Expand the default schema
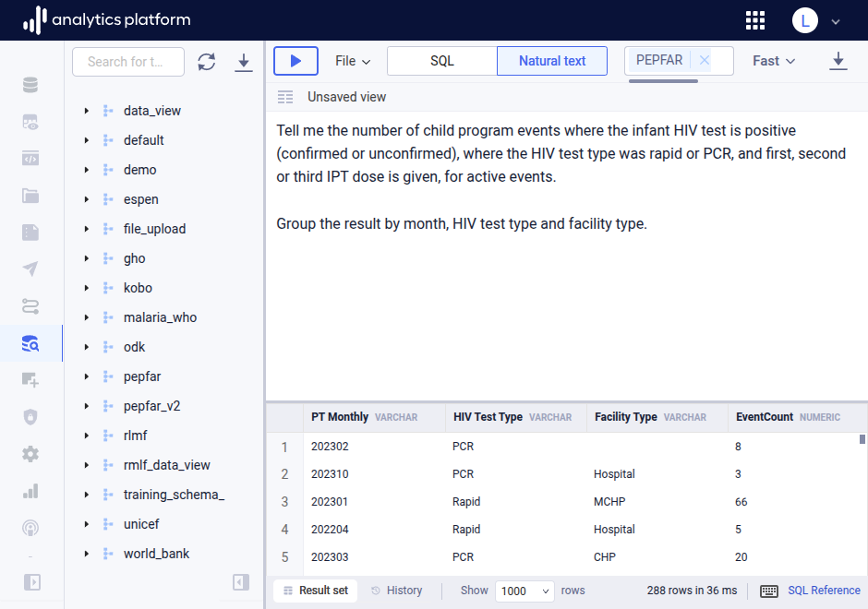Image resolution: width=868 pixels, height=609 pixels. [x=87, y=140]
